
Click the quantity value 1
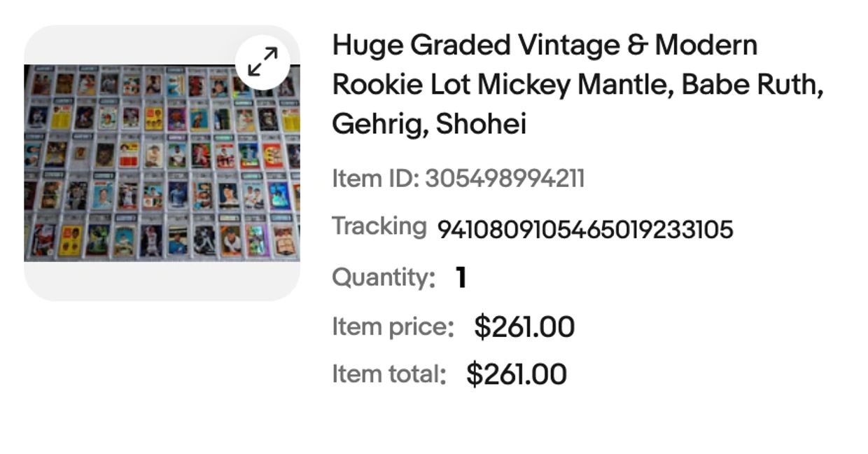click(x=461, y=278)
